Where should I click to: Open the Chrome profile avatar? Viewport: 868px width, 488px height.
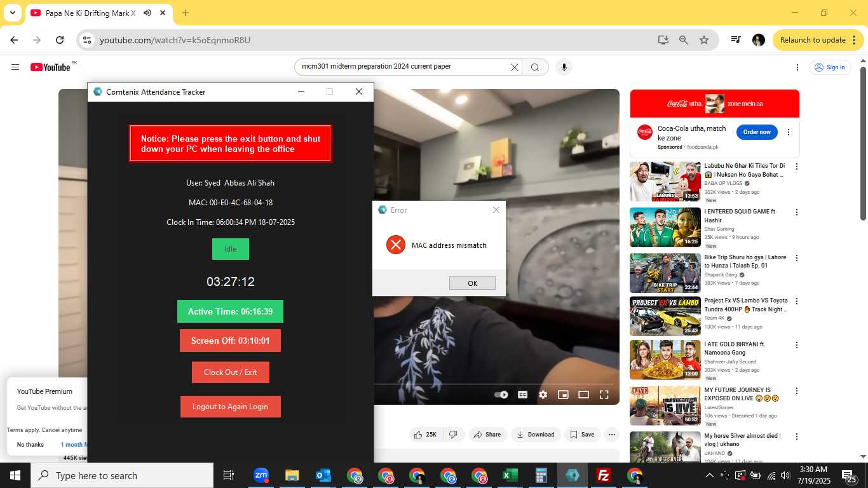[759, 40]
